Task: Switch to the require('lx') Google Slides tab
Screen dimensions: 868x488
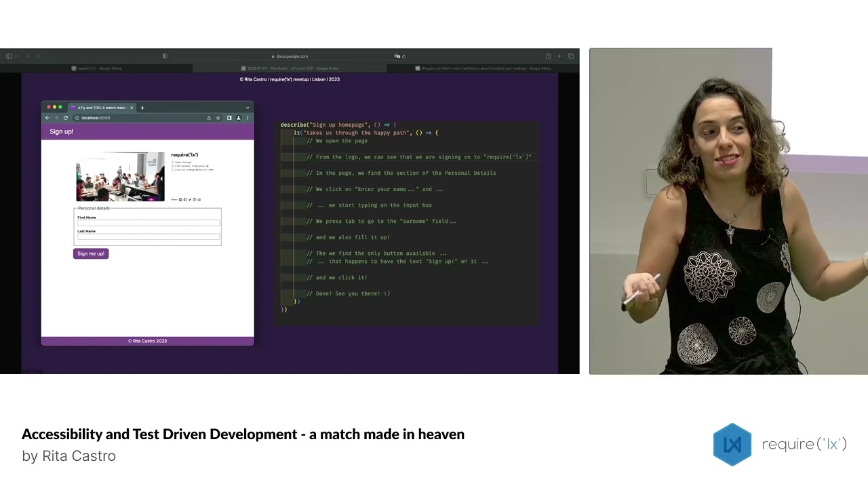Action: [96, 68]
